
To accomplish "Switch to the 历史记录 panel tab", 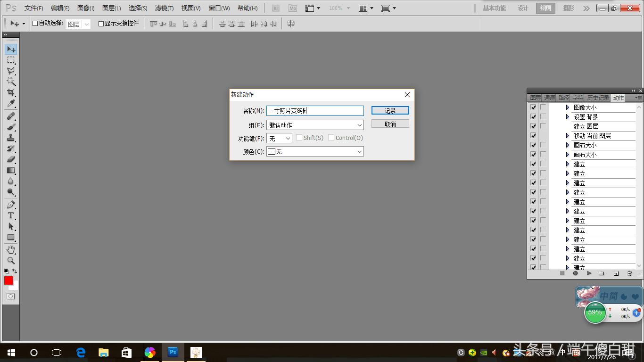I will click(x=598, y=98).
